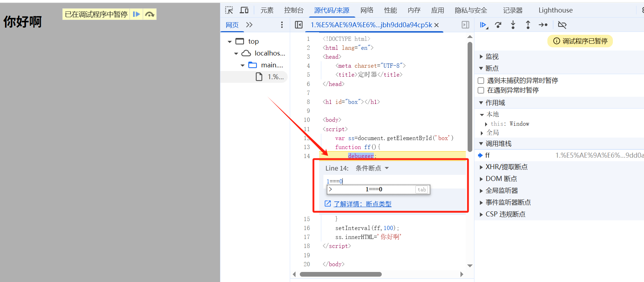Expand 全局监听器 section
The width and height of the screenshot is (644, 282).
tap(481, 191)
